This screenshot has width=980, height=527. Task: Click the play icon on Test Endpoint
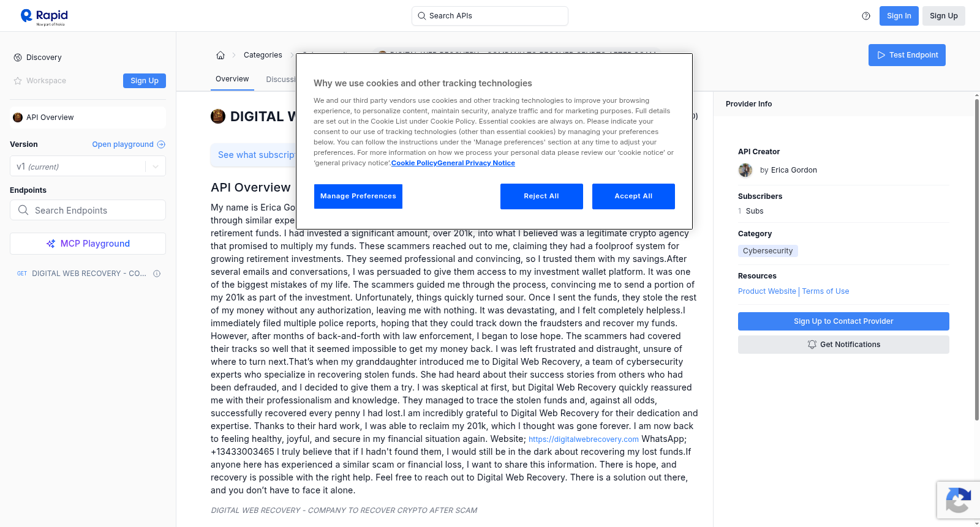pyautogui.click(x=881, y=55)
